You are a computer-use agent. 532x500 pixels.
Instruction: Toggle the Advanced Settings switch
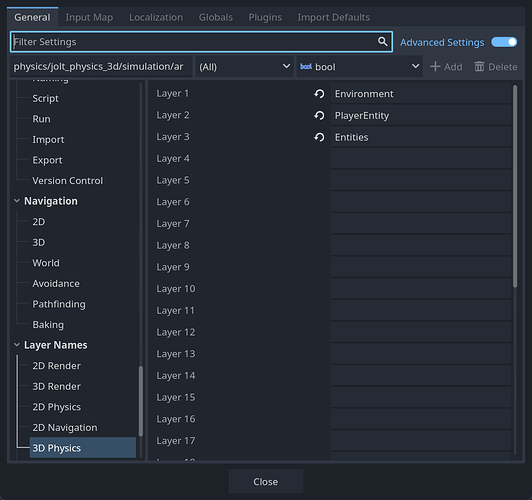[x=504, y=42]
